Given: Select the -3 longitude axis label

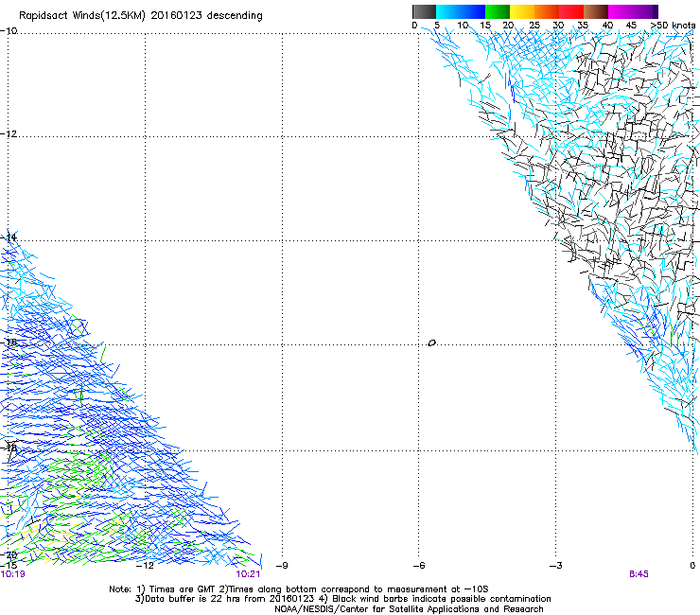Looking at the screenshot, I should tap(555, 566).
